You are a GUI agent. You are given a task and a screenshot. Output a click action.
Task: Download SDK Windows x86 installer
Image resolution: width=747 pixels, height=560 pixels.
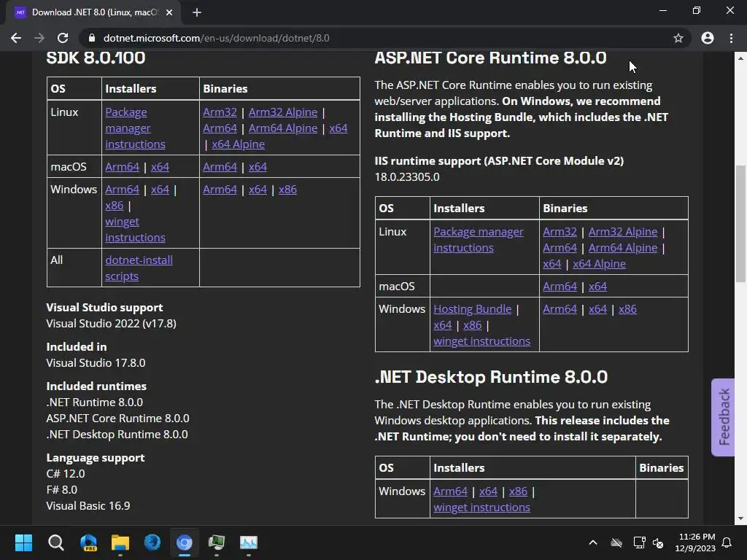point(115,206)
